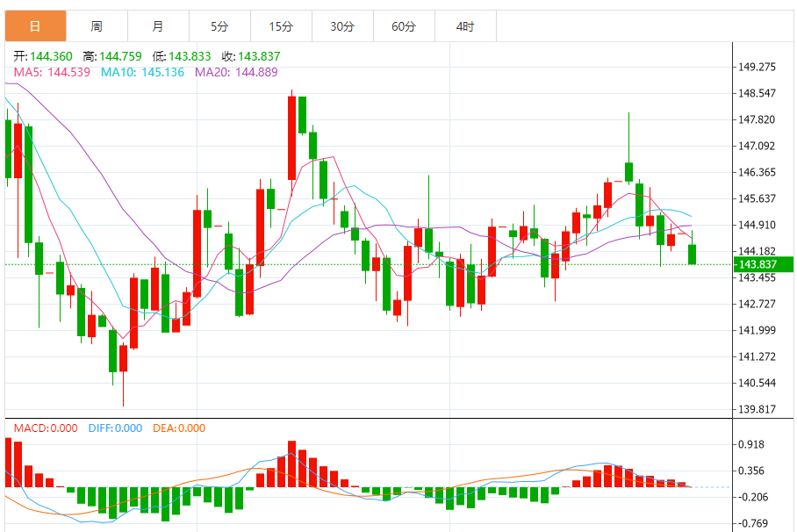The height and width of the screenshot is (532, 797).
Task: Open the 30分 timeframe tab
Action: click(x=342, y=26)
